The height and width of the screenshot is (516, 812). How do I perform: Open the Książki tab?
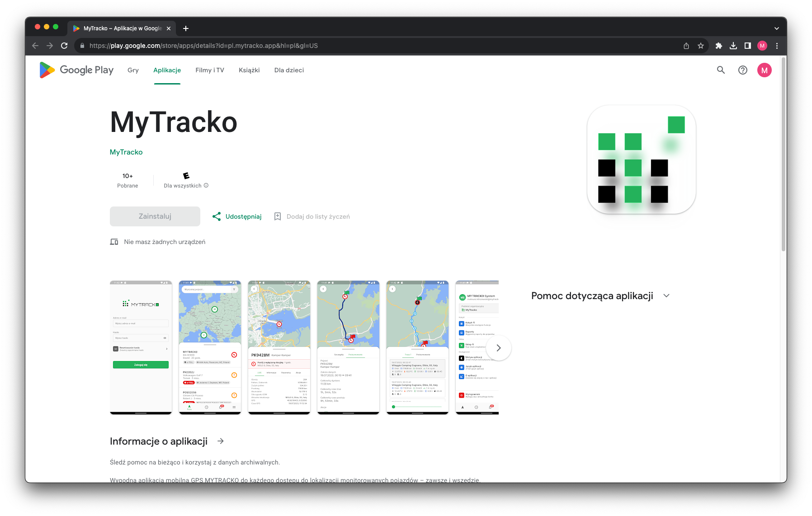click(x=249, y=70)
